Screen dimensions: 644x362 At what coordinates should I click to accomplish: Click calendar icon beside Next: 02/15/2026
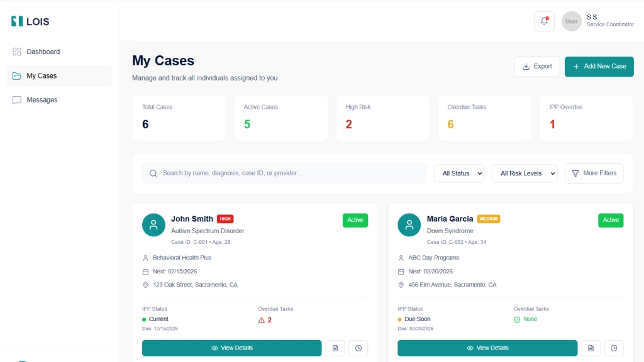pyautogui.click(x=145, y=271)
